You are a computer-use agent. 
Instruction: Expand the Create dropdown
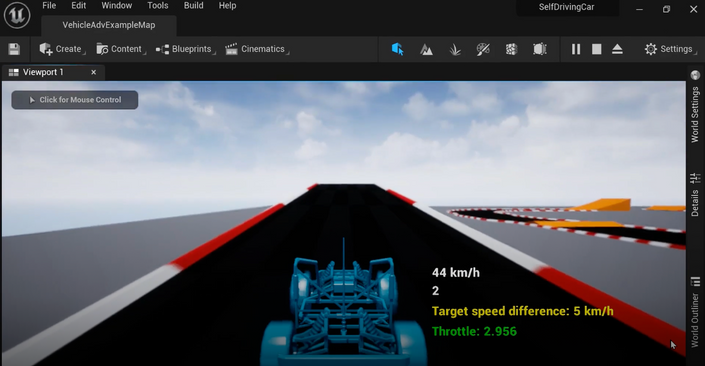pos(62,49)
